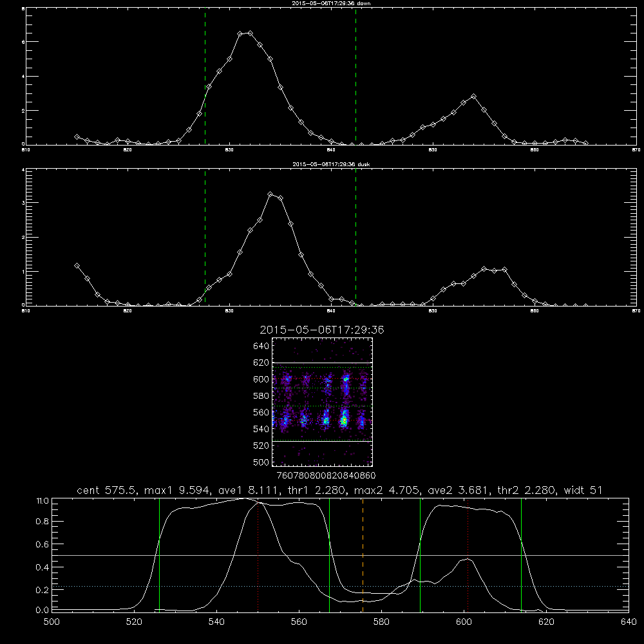Click the highest diamond marker in dusk plot
This screenshot has width=644, height=644.
pyautogui.click(x=270, y=194)
